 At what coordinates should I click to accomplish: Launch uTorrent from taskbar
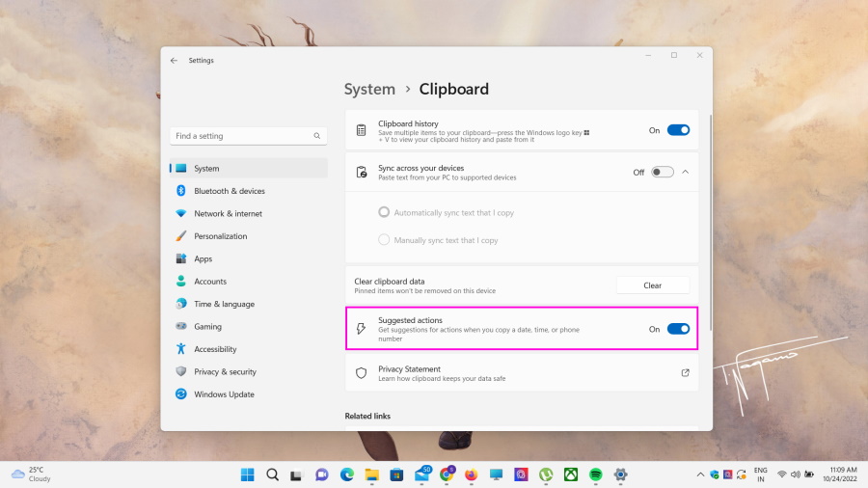tap(546, 474)
